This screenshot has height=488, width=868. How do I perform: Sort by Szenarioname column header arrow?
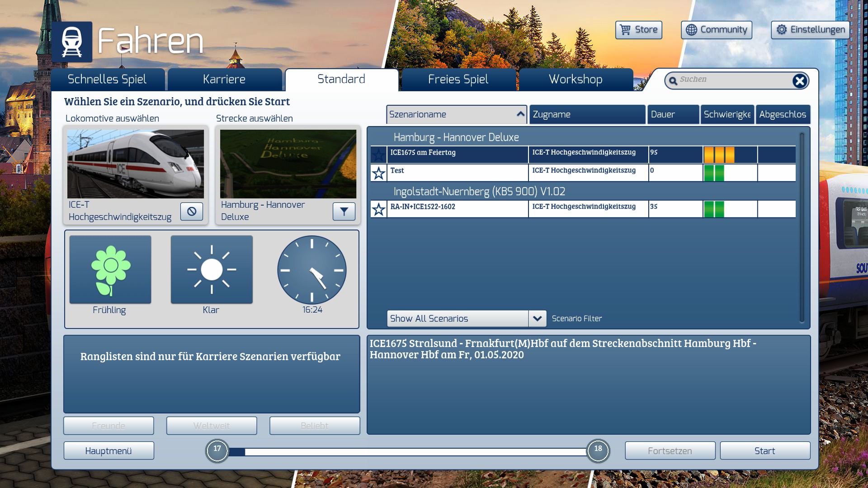click(x=520, y=114)
